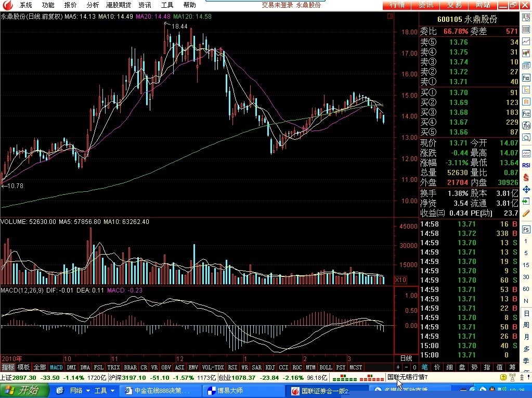Switch to the 资讯 top tab
Screen dimensions: 532x398
point(425,5)
